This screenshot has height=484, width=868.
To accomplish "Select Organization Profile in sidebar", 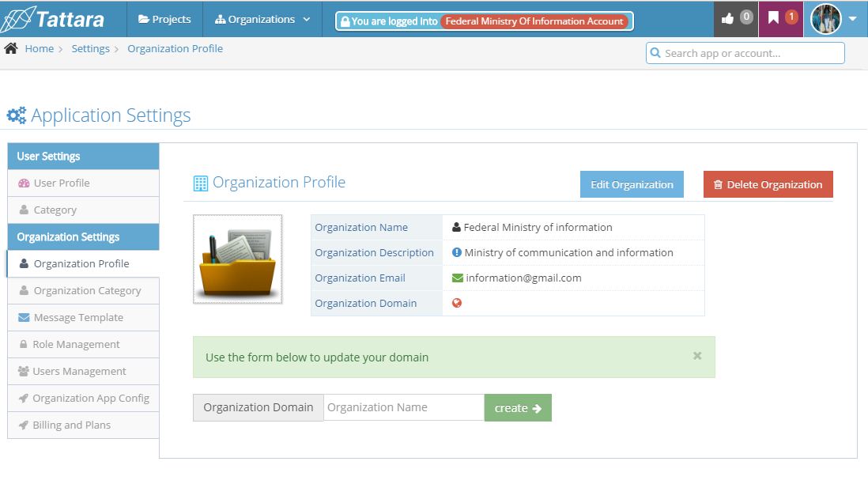I will 84,263.
